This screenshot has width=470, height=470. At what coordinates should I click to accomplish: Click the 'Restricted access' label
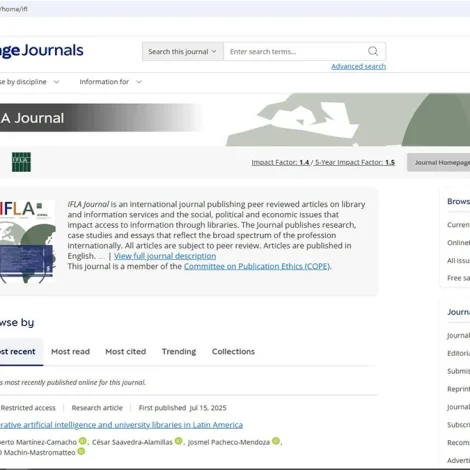(28, 408)
